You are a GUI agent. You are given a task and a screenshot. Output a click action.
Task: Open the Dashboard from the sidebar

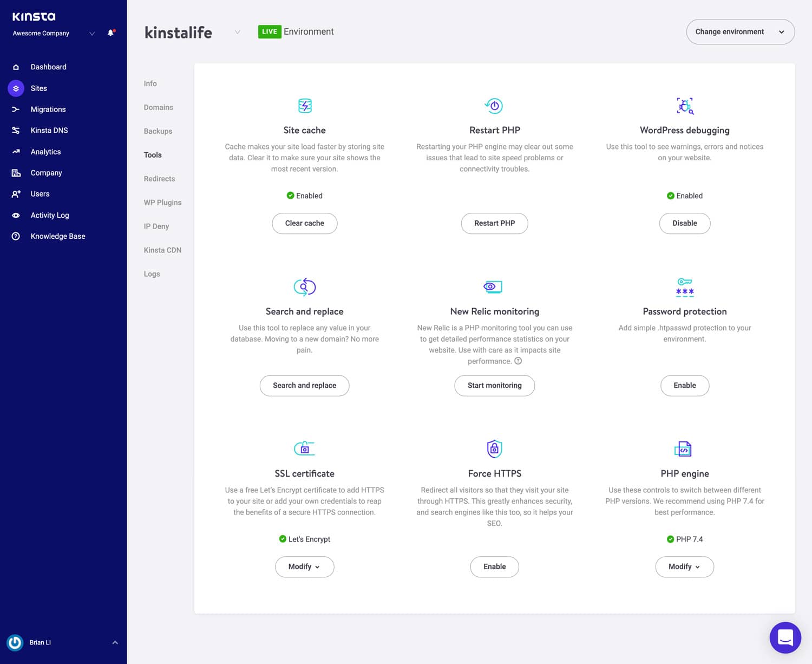coord(15,67)
